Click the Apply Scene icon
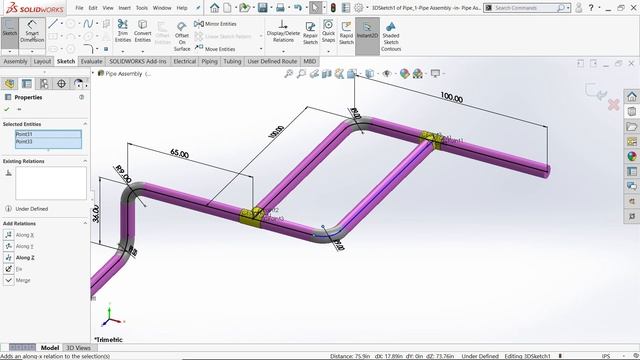This screenshot has width=640, height=360. 418,74
